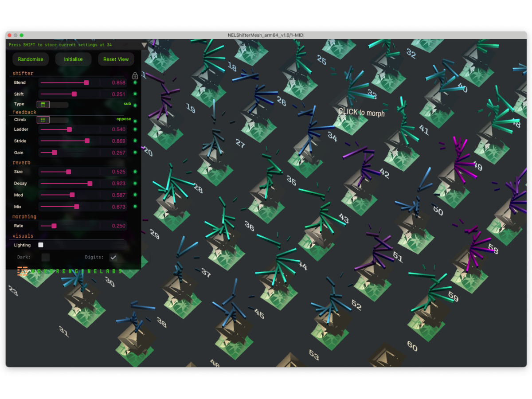Click the morphing Rate slider handle
Viewport: 532px width, 399px height.
coord(54,226)
